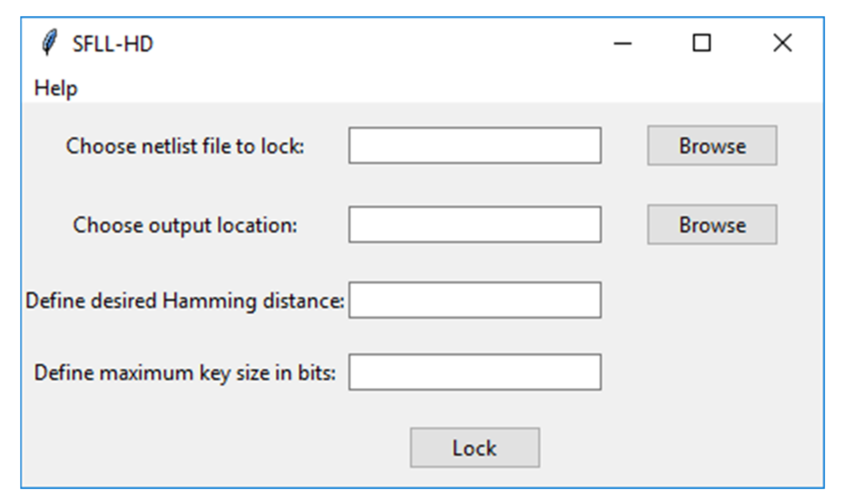842x504 pixels.
Task: Click the SFLL-HD window title text
Action: click(x=113, y=44)
